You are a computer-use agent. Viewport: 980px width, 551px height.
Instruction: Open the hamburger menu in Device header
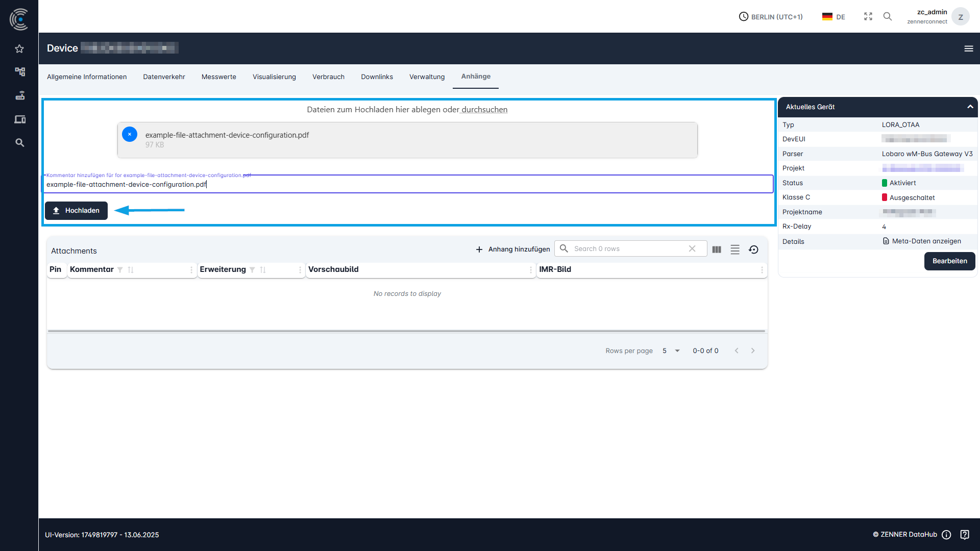[968, 48]
